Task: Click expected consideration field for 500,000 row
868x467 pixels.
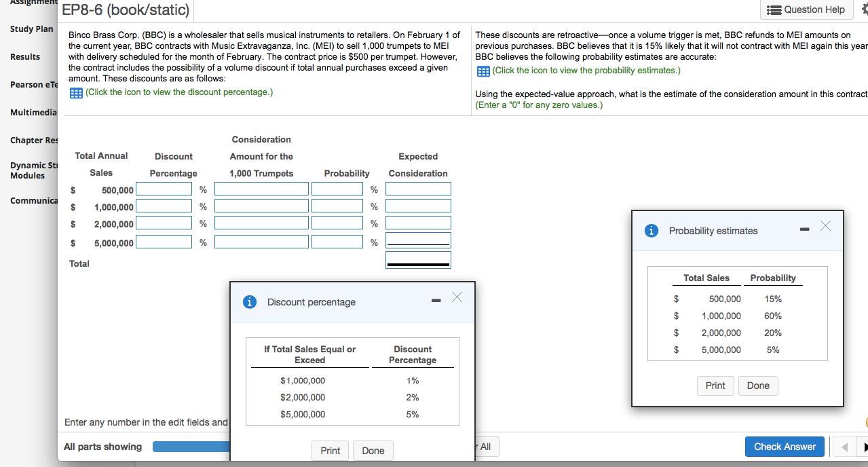Action: click(418, 189)
